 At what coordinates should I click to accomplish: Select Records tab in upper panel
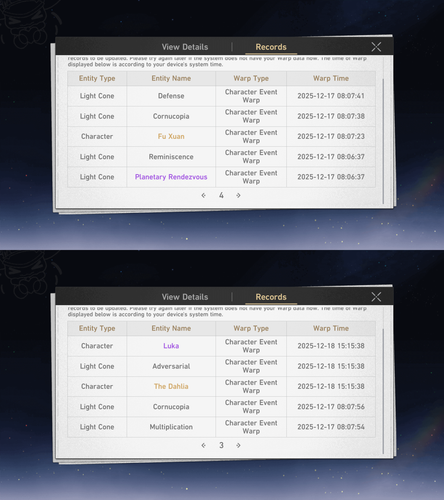[x=271, y=47]
